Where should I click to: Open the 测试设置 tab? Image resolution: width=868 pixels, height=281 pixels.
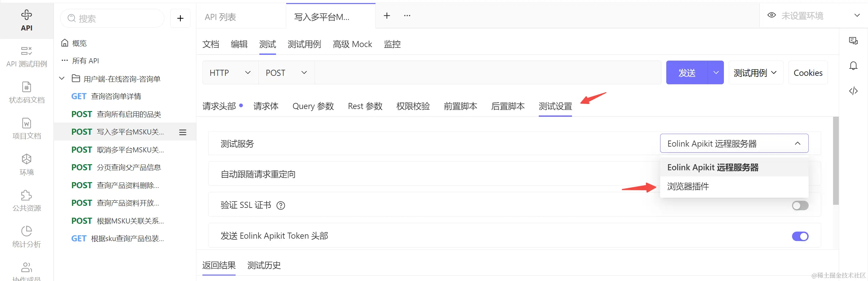555,106
